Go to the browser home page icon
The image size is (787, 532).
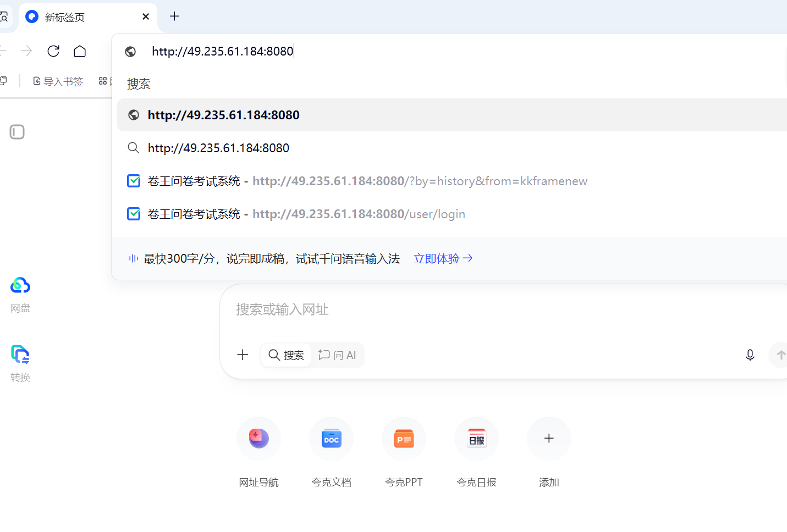(80, 51)
